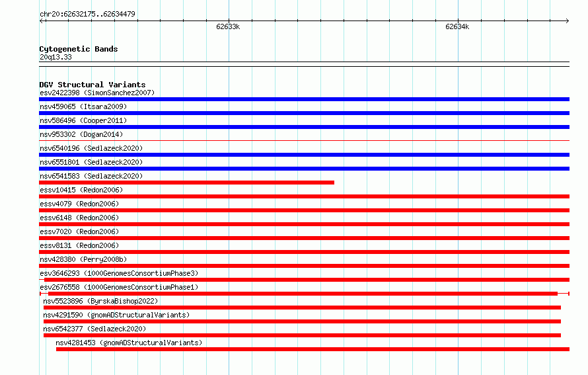588x375 pixels.
Task: Open the esv2676558 (1000GenomesConsortiumPhase1) label
Action: pyautogui.click(x=119, y=287)
